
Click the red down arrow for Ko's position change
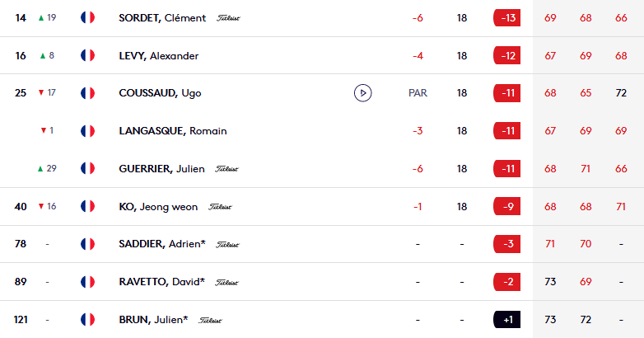point(40,206)
